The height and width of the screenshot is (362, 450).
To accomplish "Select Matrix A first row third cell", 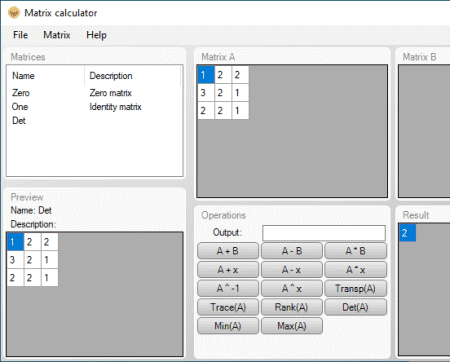I will point(240,75).
